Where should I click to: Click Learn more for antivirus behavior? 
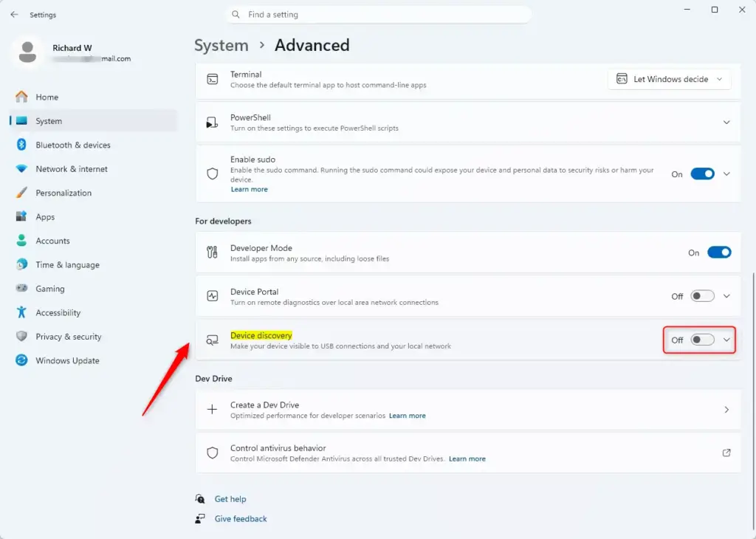pyautogui.click(x=467, y=459)
